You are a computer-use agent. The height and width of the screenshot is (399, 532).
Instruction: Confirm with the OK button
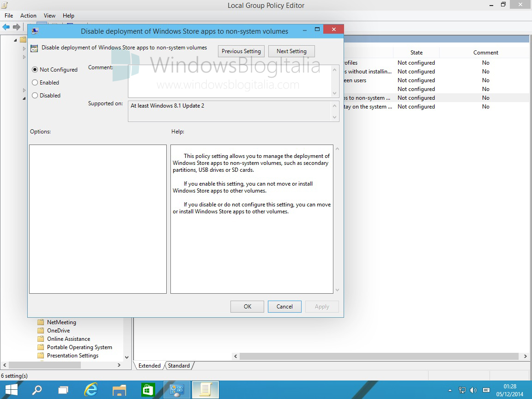[248, 306]
